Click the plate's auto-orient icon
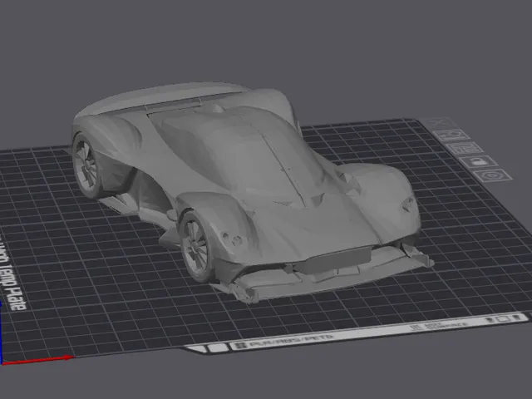Image resolution: width=532 pixels, height=399 pixels. pos(452,135)
